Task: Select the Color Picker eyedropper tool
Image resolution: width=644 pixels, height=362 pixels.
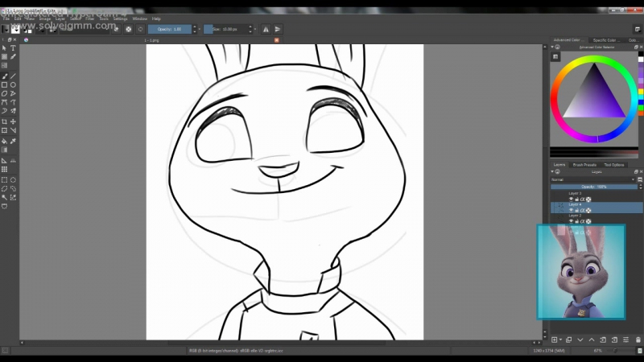Action: [x=13, y=142]
